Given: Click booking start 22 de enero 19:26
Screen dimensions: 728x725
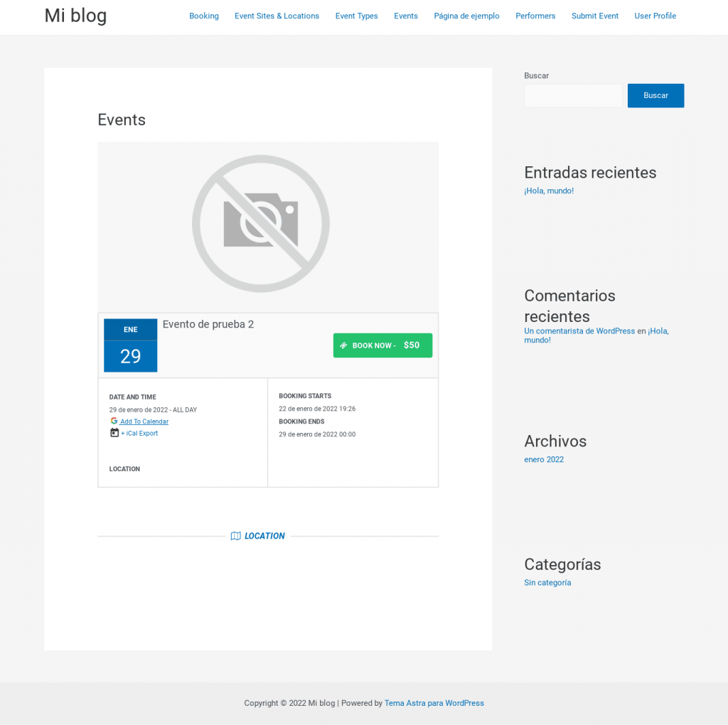Looking at the screenshot, I should [317, 409].
